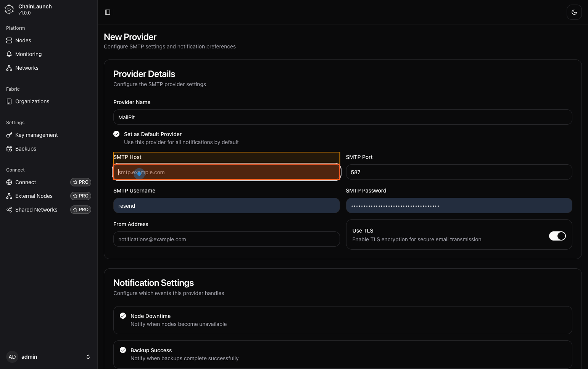Open Nodes via its server icon
The width and height of the screenshot is (588, 369).
pyautogui.click(x=9, y=40)
